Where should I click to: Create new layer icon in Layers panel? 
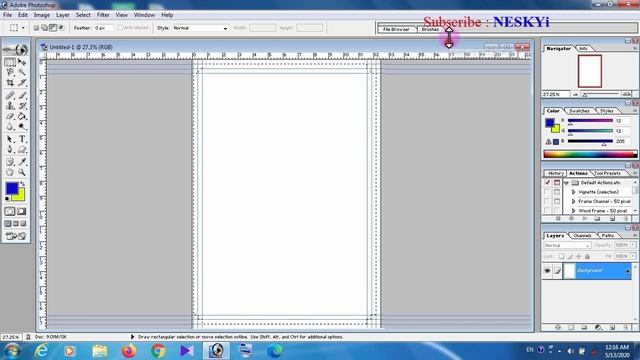[612, 327]
